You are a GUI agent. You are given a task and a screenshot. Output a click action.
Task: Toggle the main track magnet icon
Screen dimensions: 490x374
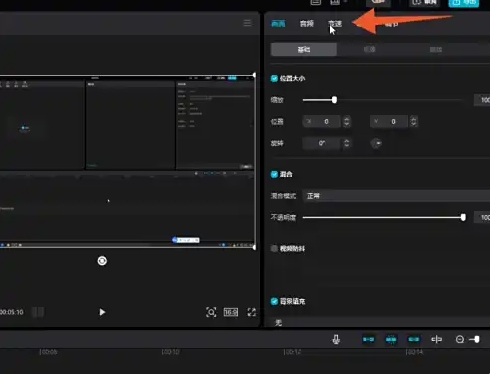[x=368, y=339]
